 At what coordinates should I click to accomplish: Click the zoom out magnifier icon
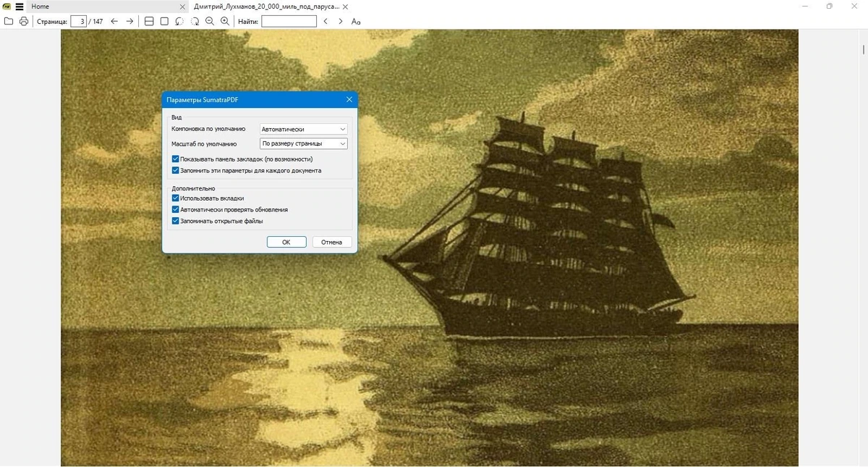(x=210, y=21)
